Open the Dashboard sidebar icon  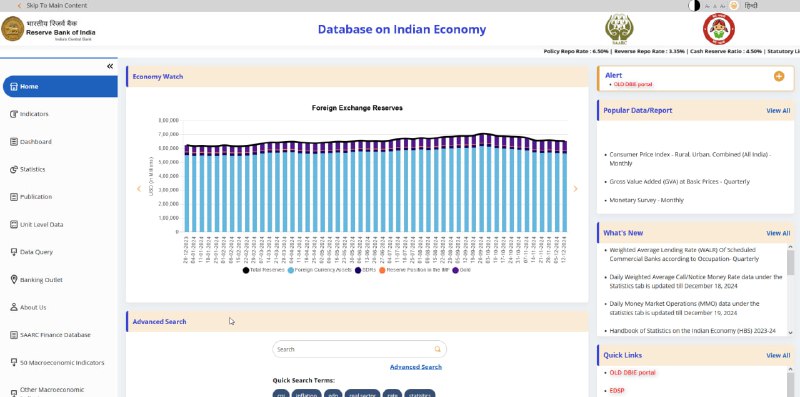click(x=14, y=141)
